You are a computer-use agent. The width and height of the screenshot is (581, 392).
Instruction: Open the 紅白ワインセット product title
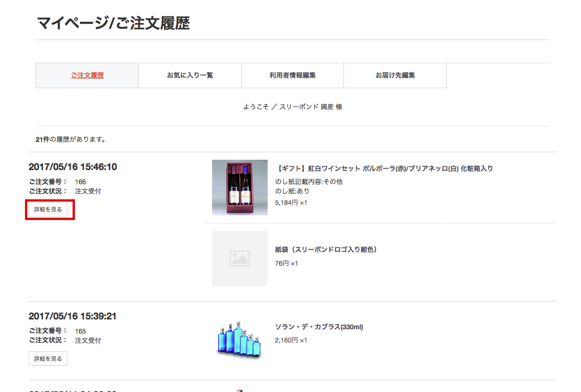[384, 168]
